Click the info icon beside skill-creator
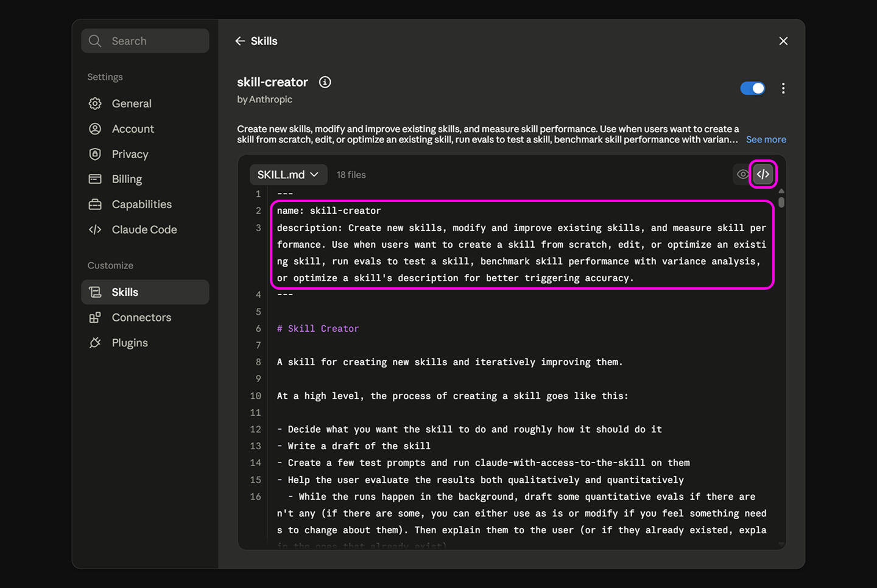 (x=325, y=82)
